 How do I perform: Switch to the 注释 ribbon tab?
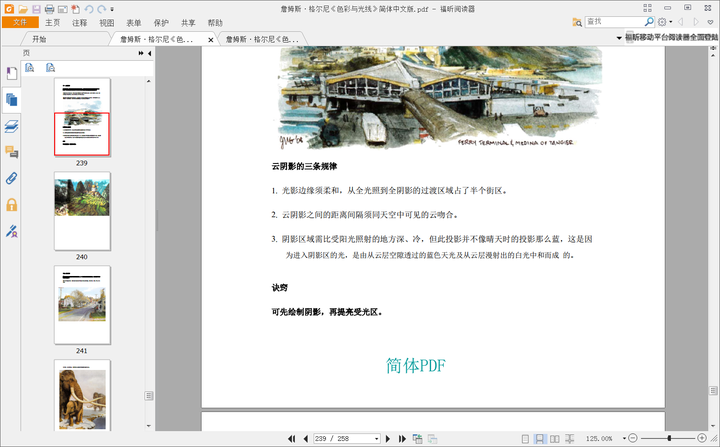[79, 23]
